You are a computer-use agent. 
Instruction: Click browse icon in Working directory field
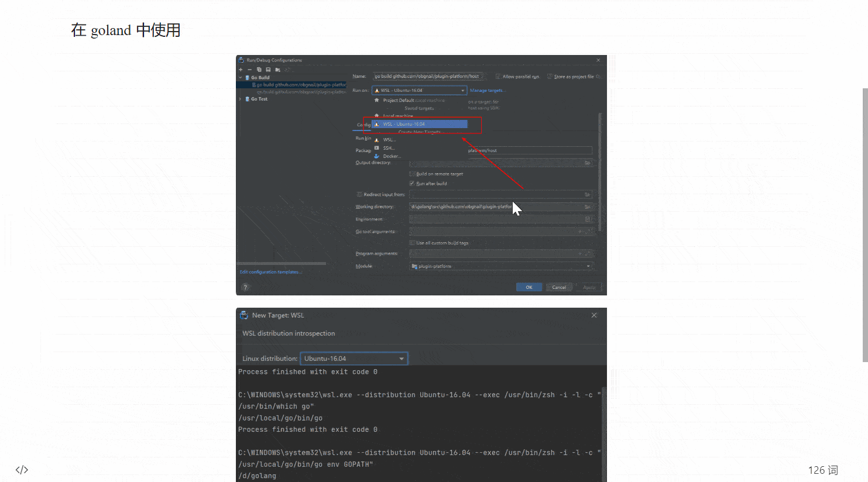point(587,206)
